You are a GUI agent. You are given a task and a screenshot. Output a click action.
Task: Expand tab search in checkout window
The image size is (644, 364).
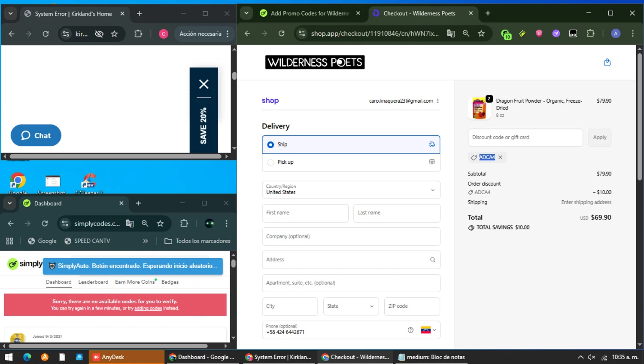(x=246, y=13)
